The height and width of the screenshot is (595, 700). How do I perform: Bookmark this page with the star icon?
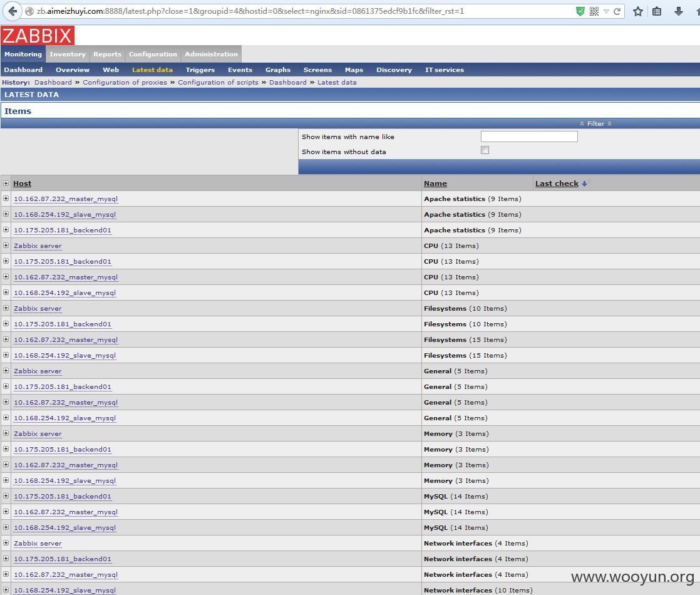(x=638, y=11)
